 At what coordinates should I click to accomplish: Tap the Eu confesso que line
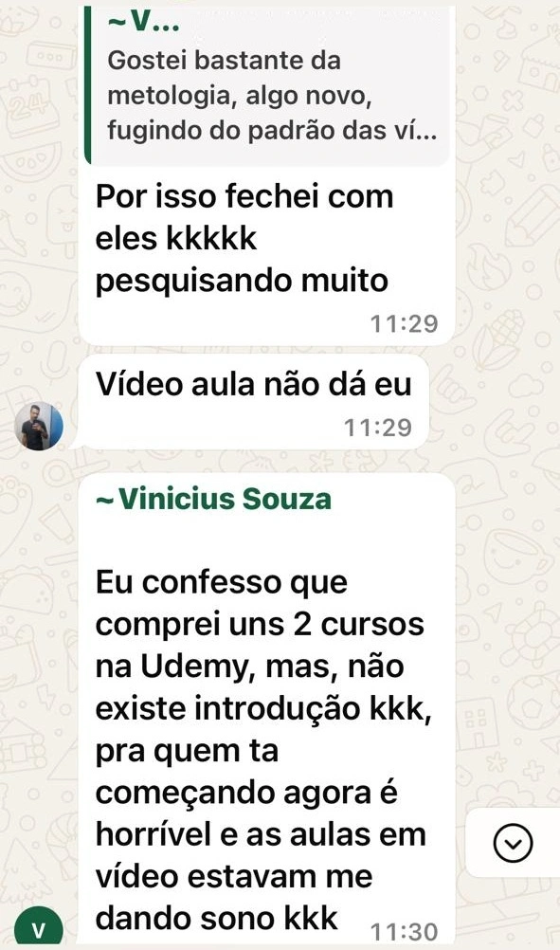(222, 583)
